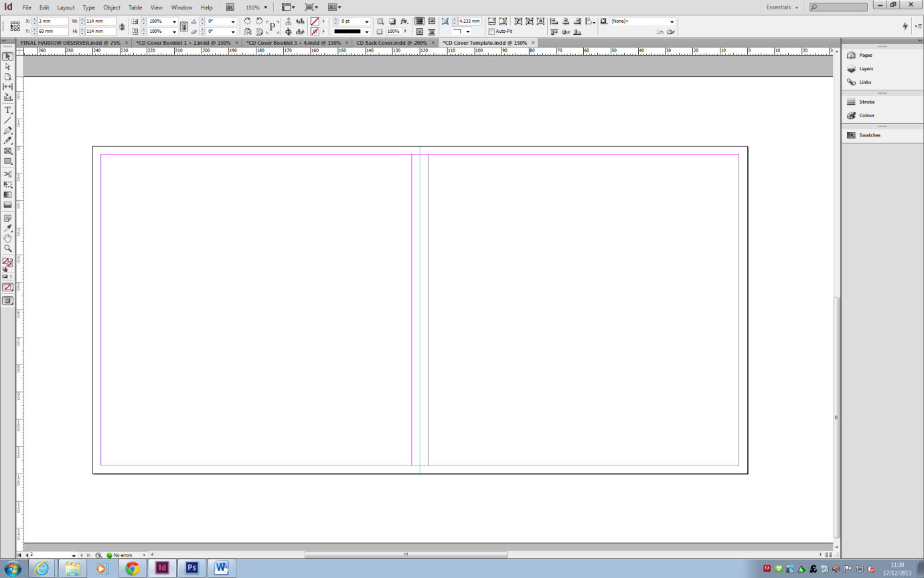The width and height of the screenshot is (924, 578).
Task: Open the zoom level dropdown
Action: pyautogui.click(x=266, y=7)
